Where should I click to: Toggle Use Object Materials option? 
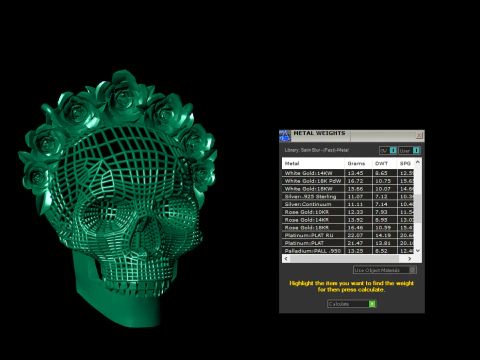pos(384,270)
